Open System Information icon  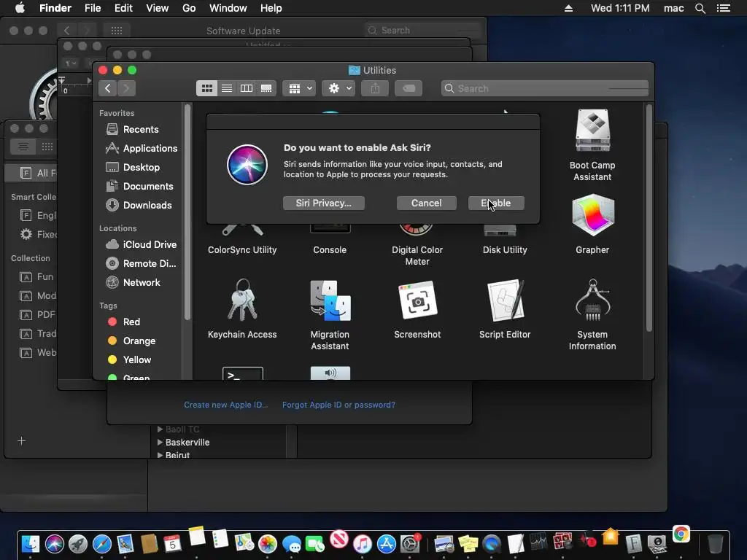pyautogui.click(x=592, y=300)
